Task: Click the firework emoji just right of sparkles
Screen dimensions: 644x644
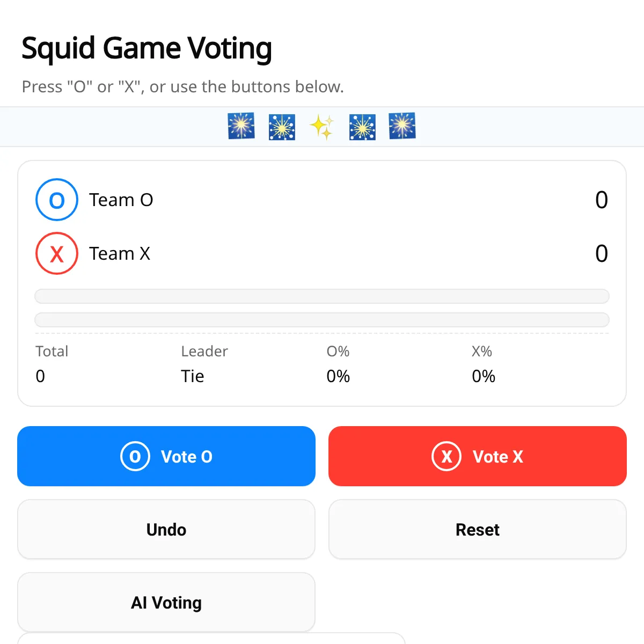Action: tap(362, 127)
